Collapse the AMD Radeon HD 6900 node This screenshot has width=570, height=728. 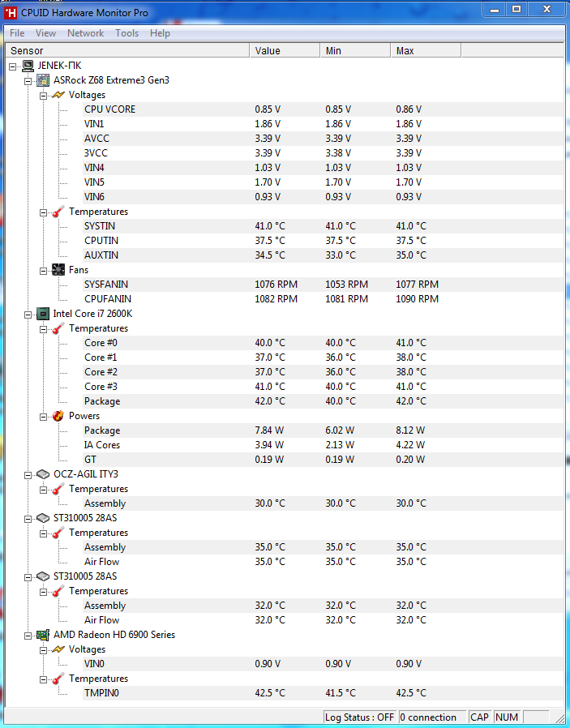point(28,635)
